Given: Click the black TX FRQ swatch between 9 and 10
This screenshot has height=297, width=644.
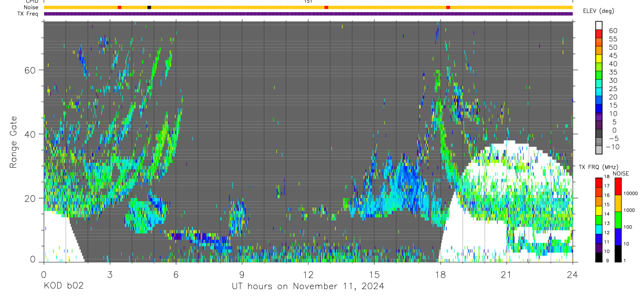Looking at the screenshot, I should click(599, 258).
